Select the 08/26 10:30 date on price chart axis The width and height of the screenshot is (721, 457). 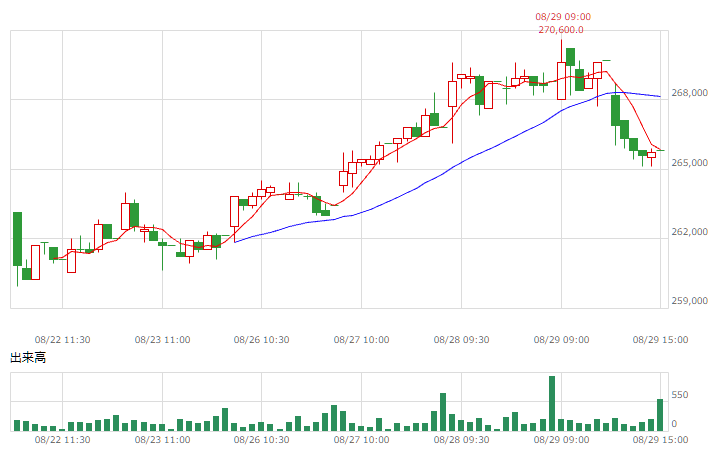point(262,340)
